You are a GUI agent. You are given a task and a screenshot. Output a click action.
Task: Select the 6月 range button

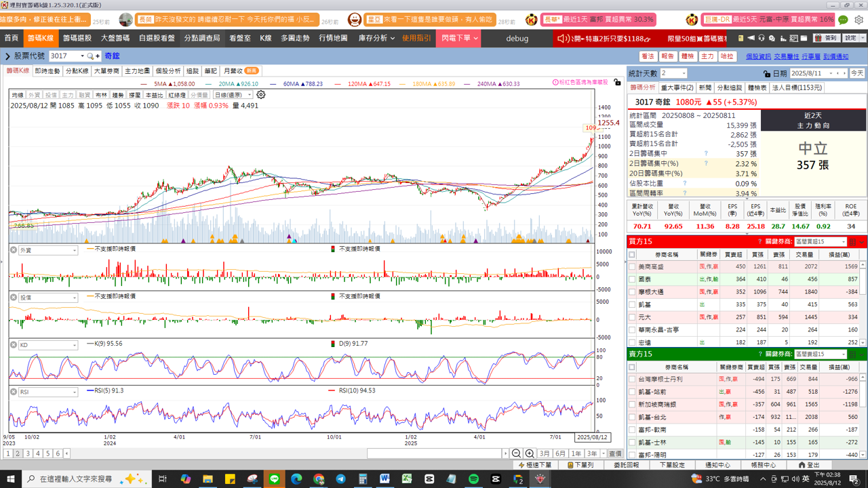(560, 453)
